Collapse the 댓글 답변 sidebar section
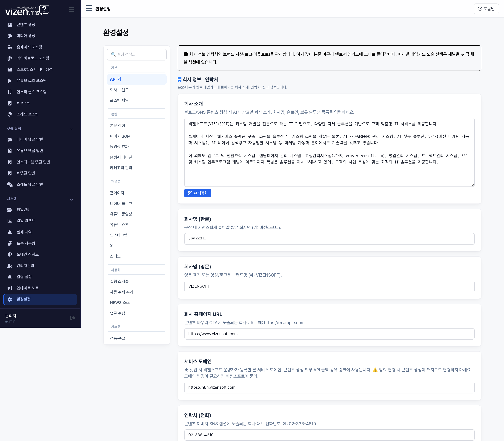The width and height of the screenshot is (504, 441). click(71, 129)
